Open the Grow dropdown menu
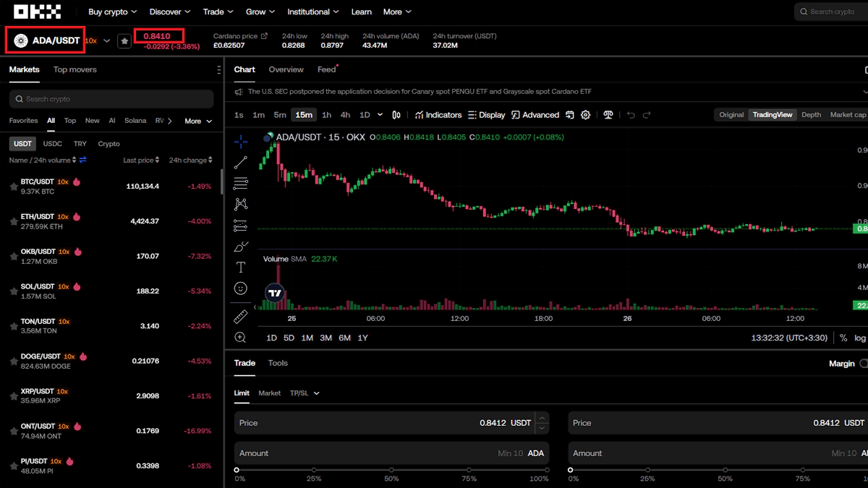Viewport: 868px width, 488px height. click(260, 12)
